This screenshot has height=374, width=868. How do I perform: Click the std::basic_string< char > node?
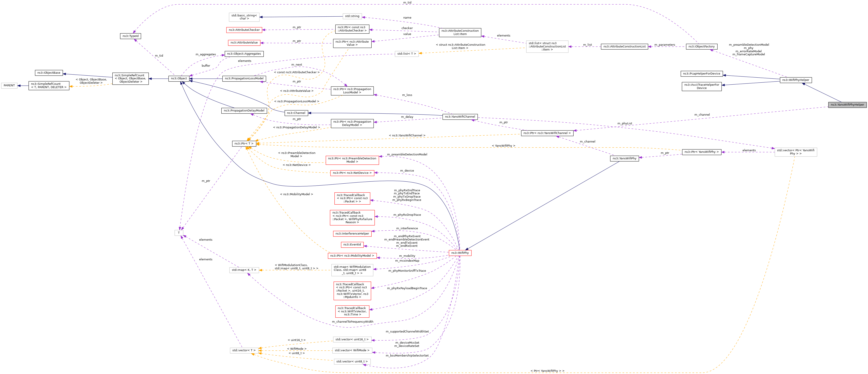point(244,17)
